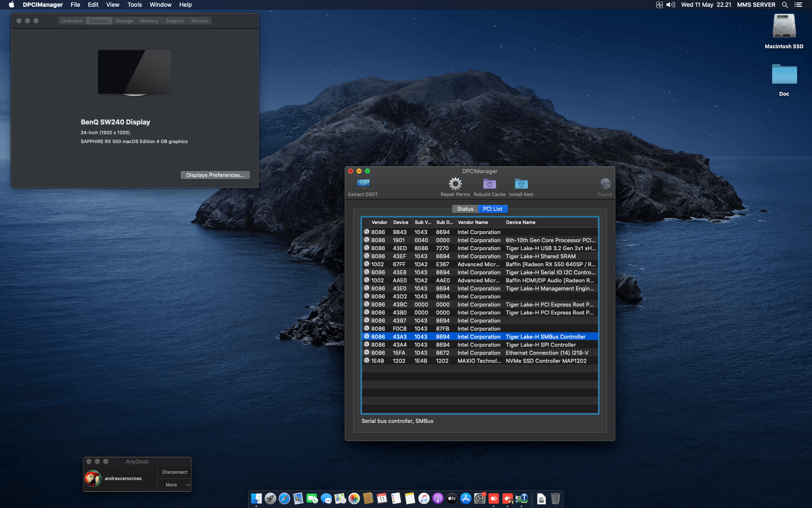The image size is (812, 508).
Task: Open the Tools menu
Action: point(134,5)
